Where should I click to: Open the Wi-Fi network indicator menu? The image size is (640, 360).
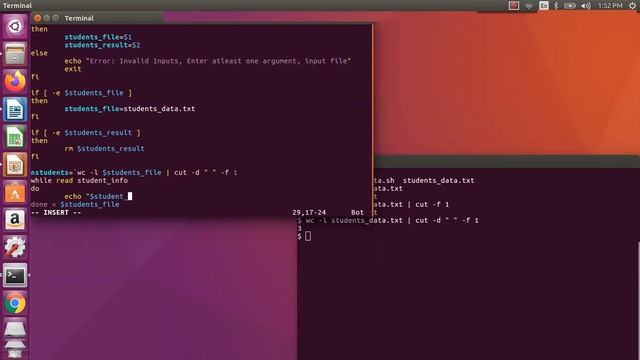click(x=529, y=5)
